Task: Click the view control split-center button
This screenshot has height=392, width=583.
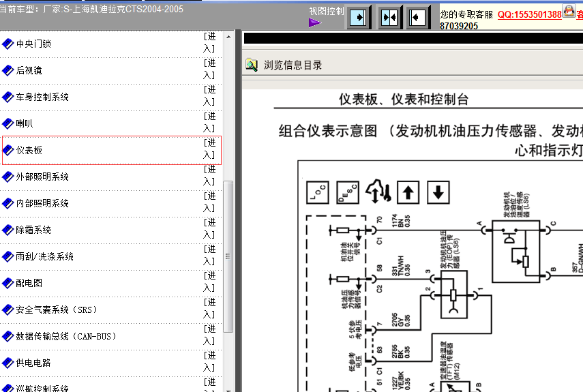Action: click(390, 17)
